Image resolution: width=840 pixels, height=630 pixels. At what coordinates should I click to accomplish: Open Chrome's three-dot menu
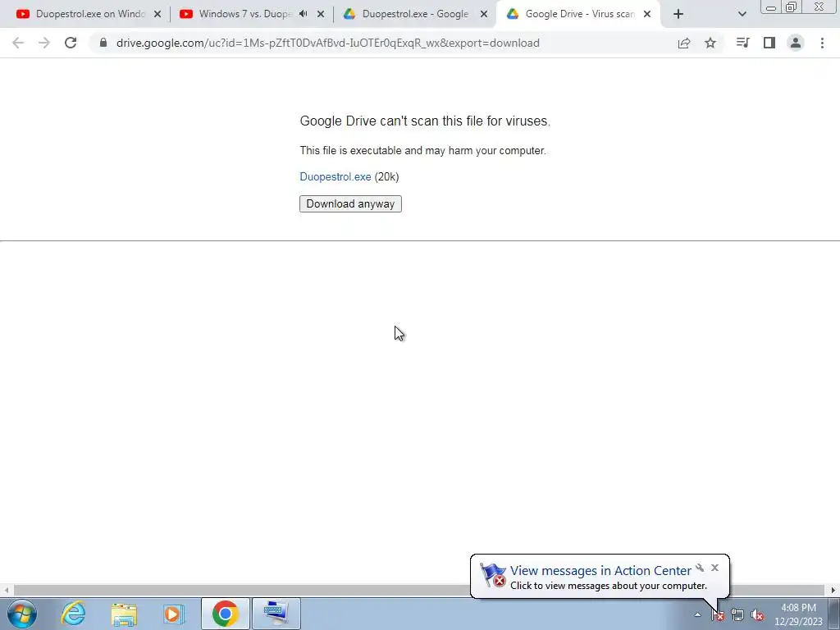[822, 43]
